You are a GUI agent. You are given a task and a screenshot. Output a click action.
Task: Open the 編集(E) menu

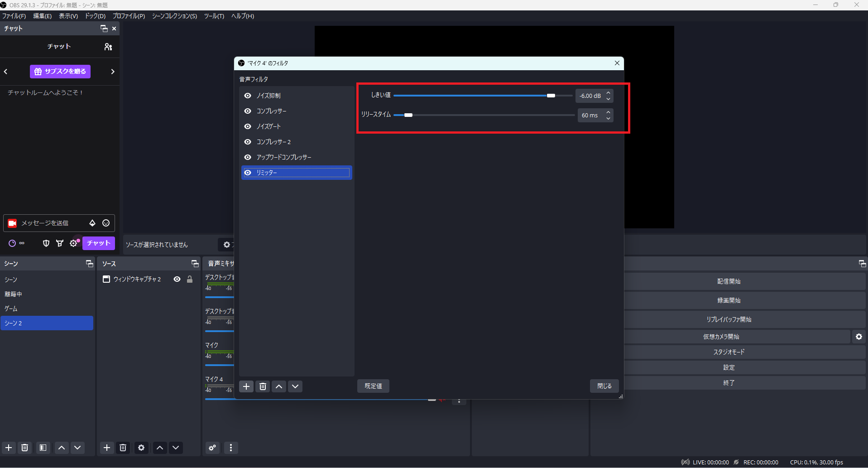[42, 16]
